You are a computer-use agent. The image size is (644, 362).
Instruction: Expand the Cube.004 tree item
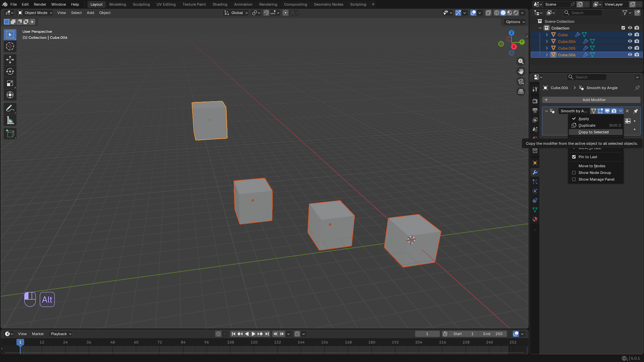click(x=547, y=41)
